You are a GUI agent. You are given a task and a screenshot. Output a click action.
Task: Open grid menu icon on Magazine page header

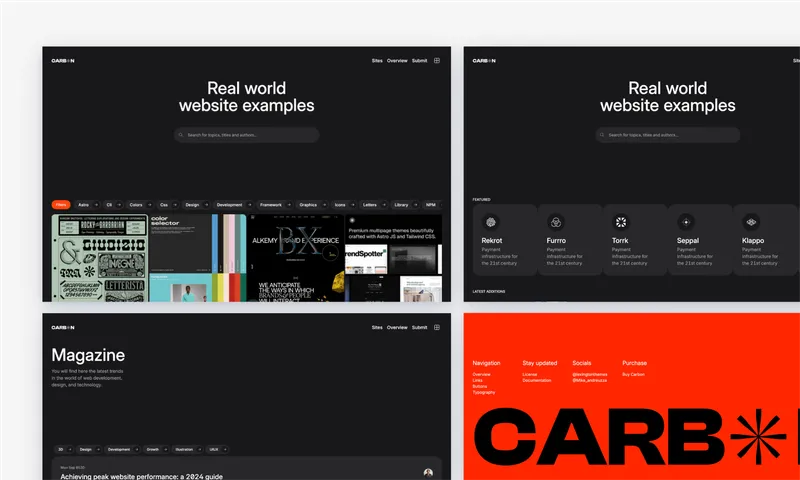pos(437,327)
